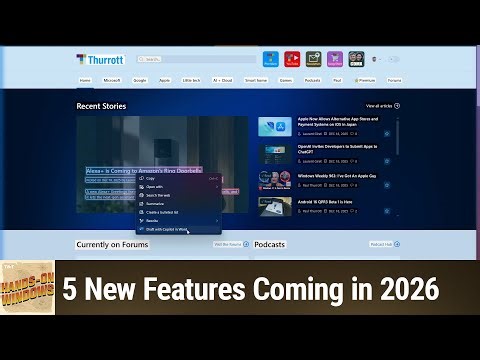
Task: Open the user account avatar menu
Action: pos(376,59)
